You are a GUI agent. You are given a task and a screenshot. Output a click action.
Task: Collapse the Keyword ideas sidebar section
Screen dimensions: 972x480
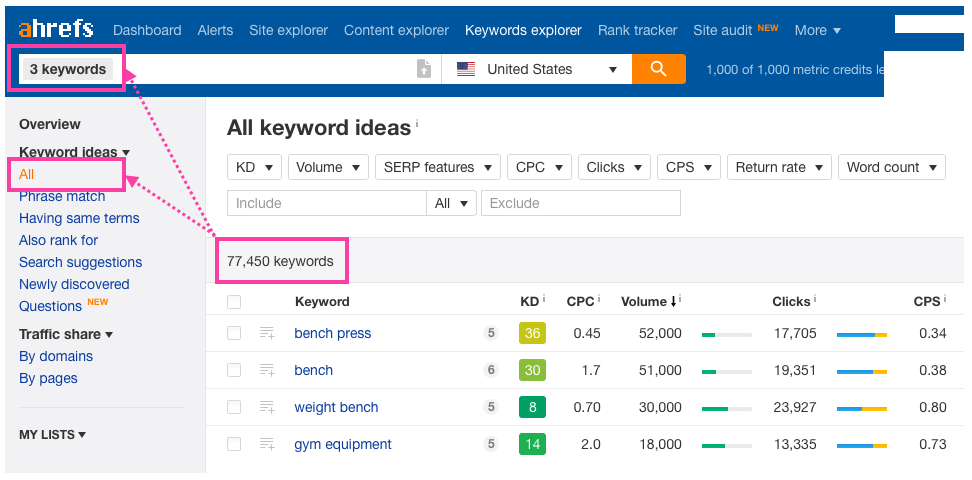pos(74,152)
